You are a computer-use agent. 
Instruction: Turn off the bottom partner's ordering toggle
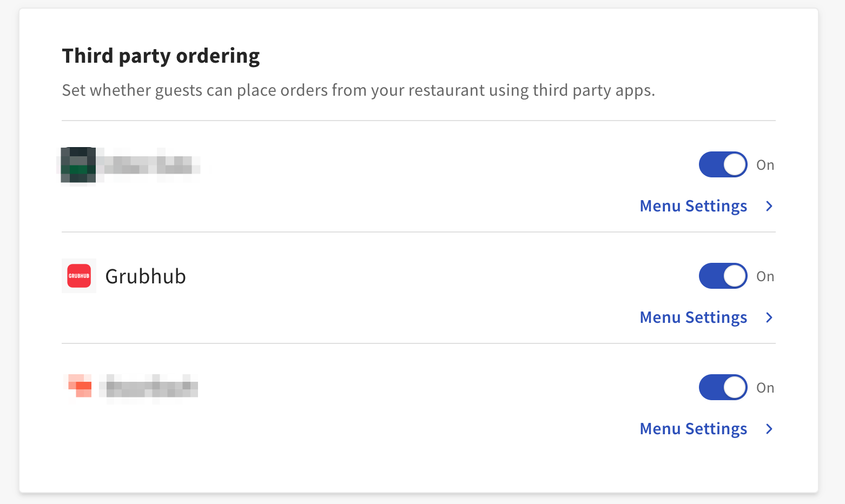tap(723, 387)
